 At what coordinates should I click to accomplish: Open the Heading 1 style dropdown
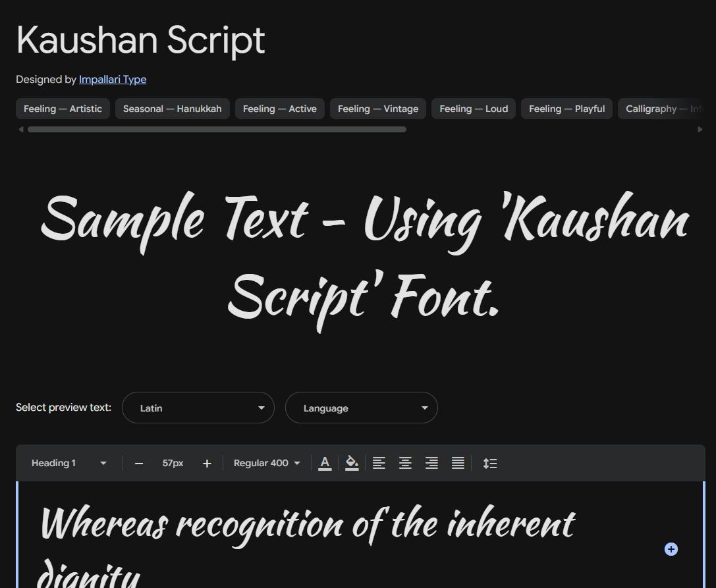69,463
